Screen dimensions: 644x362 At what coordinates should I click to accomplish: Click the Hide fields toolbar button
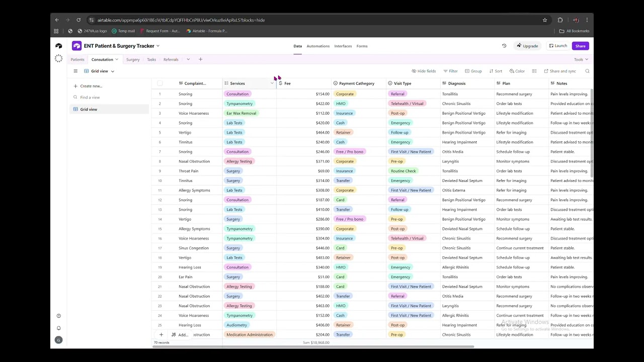pos(424,71)
